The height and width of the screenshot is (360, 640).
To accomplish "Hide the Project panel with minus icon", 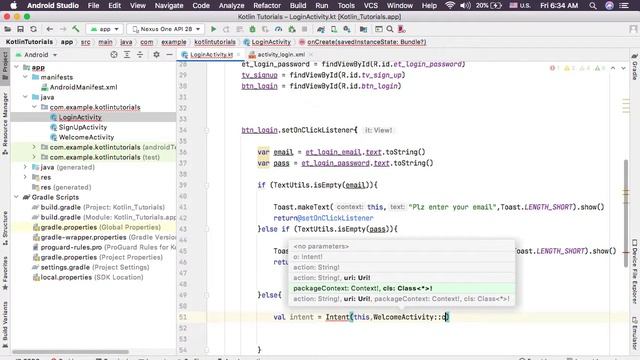I will [169, 55].
